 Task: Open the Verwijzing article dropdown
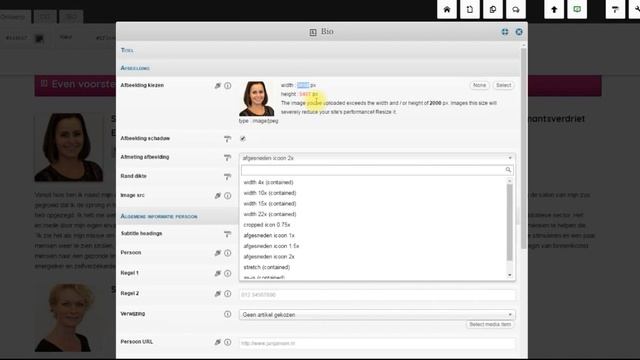tap(377, 315)
